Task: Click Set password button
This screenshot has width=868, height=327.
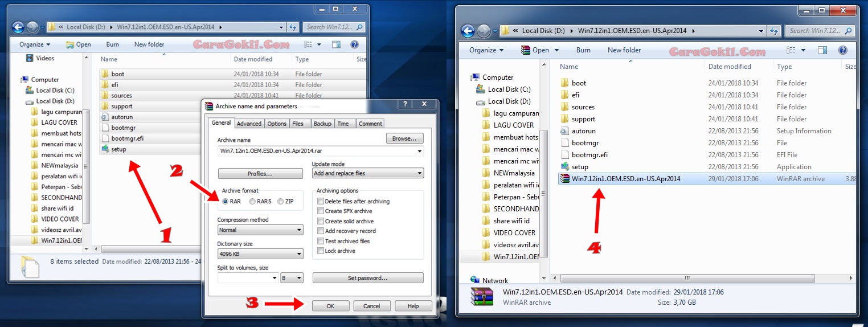Action: (x=368, y=278)
